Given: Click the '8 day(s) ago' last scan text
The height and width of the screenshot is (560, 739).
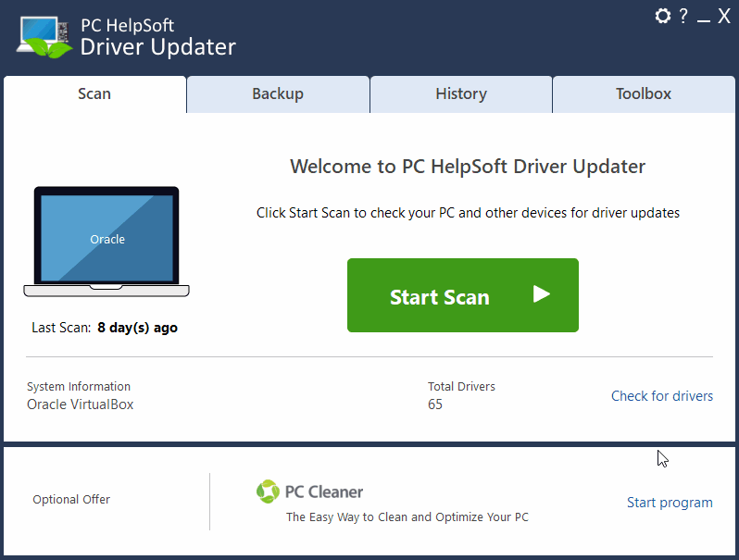Looking at the screenshot, I should (x=138, y=328).
